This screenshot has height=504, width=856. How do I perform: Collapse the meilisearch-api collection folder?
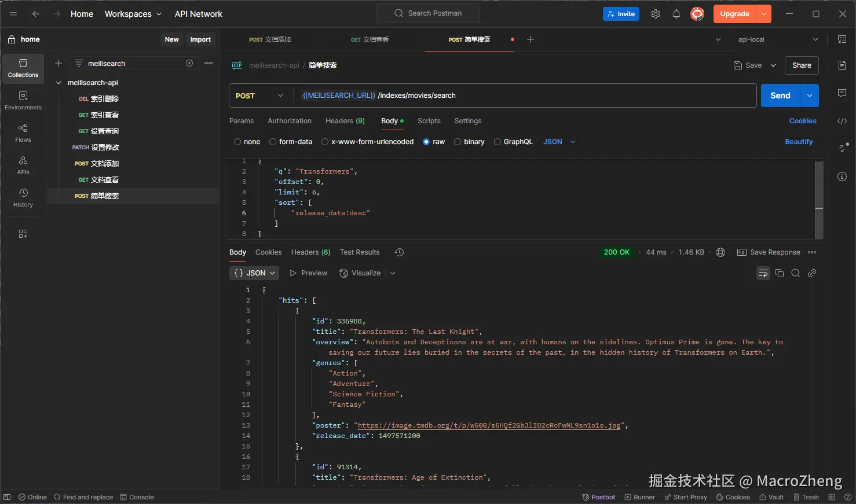tap(58, 83)
